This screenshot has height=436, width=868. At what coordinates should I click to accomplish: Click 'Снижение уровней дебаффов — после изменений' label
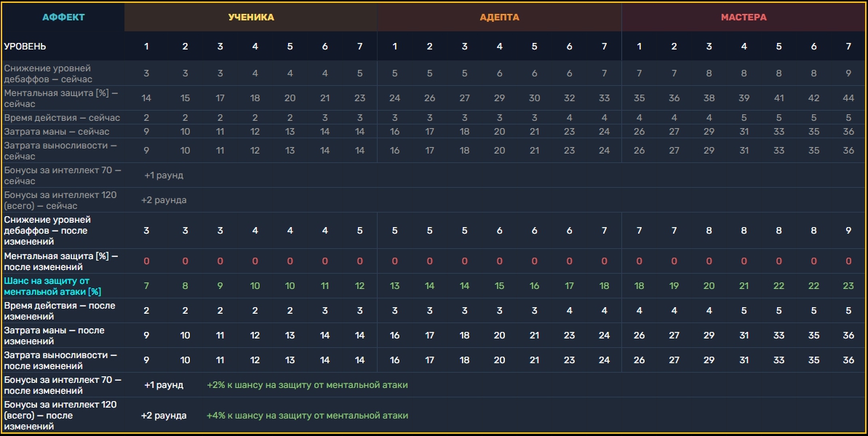[x=47, y=231]
